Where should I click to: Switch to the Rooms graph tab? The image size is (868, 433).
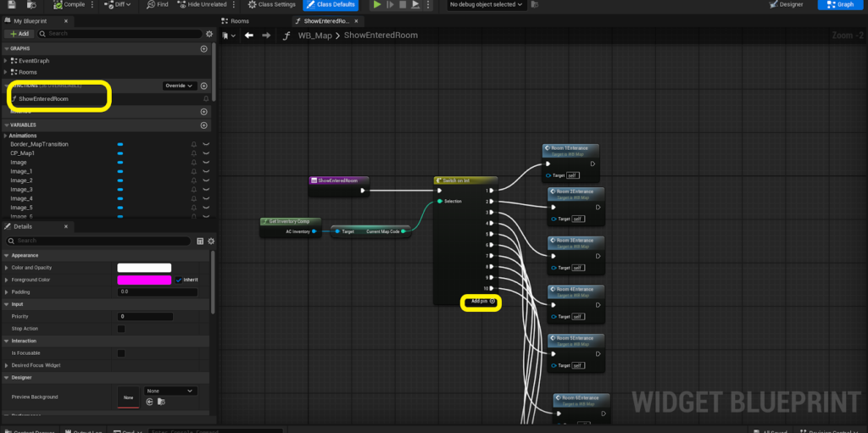(x=240, y=20)
